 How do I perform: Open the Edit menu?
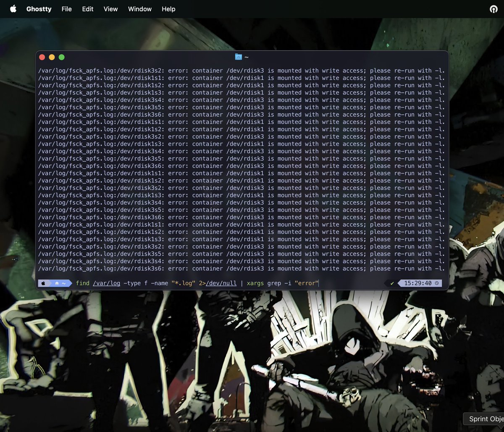(x=88, y=9)
